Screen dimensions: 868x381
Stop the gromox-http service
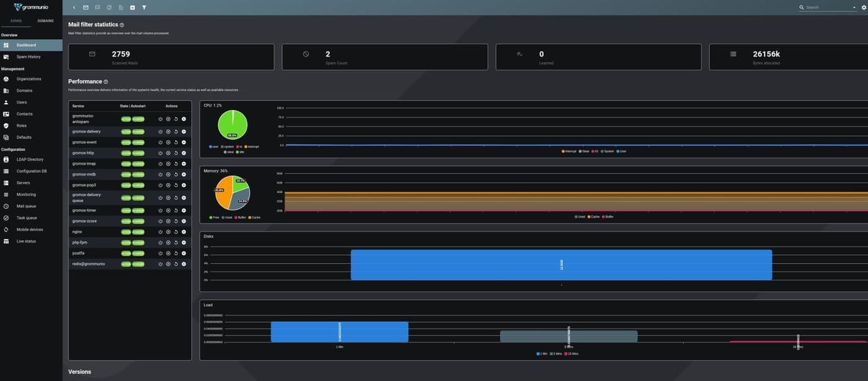167,152
